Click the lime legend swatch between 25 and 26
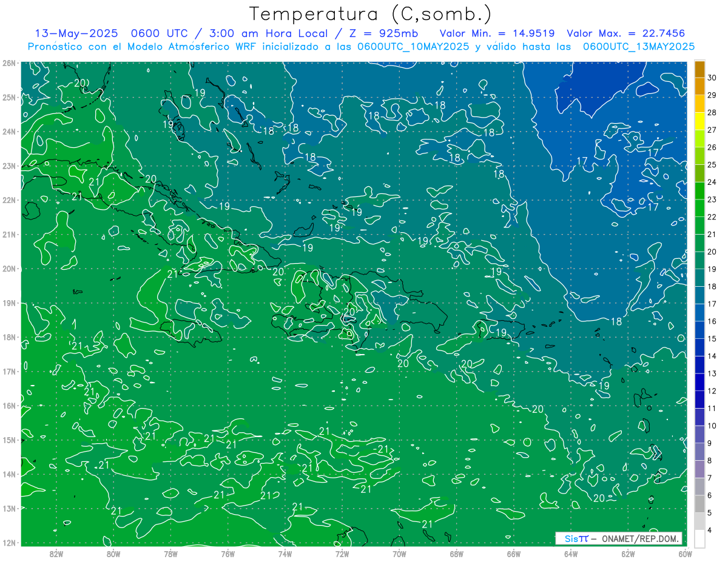 700,156
